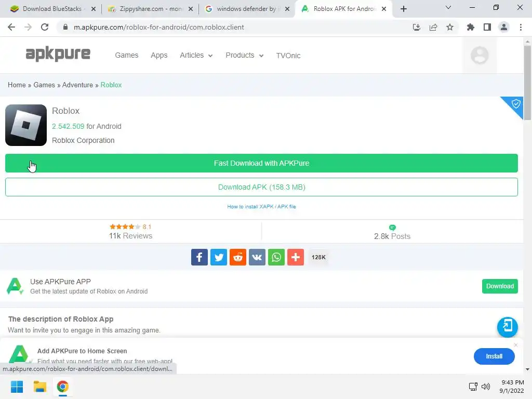Go back to the previous page
Image resolution: width=532 pixels, height=399 pixels.
tap(11, 27)
